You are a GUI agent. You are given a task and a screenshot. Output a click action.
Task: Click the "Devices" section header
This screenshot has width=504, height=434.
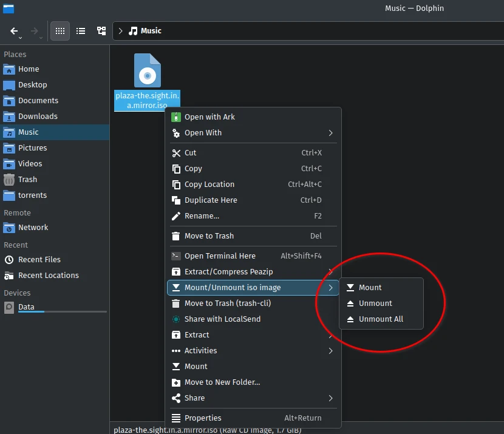click(x=17, y=293)
